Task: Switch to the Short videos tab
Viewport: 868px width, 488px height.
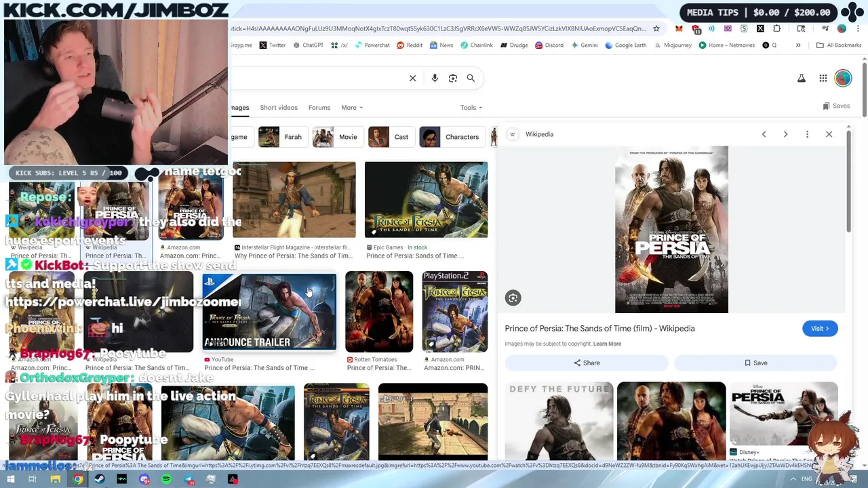Action: 279,108
